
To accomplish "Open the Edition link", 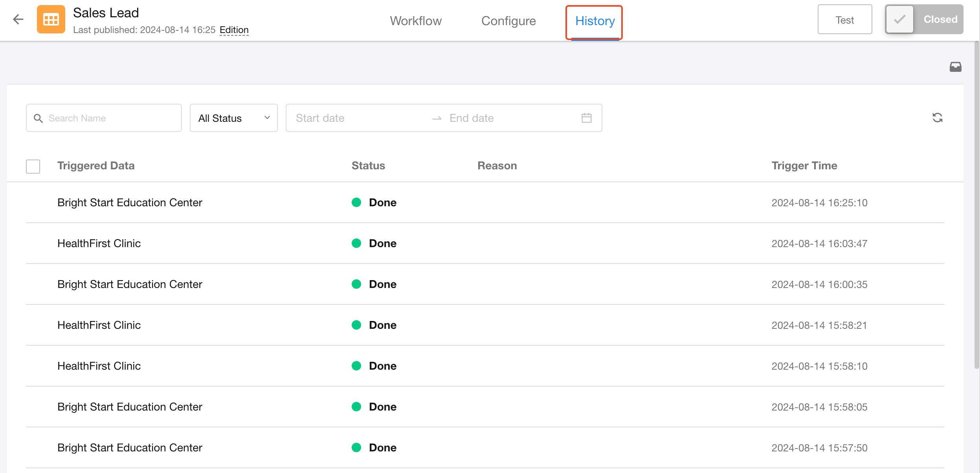I will click(234, 30).
